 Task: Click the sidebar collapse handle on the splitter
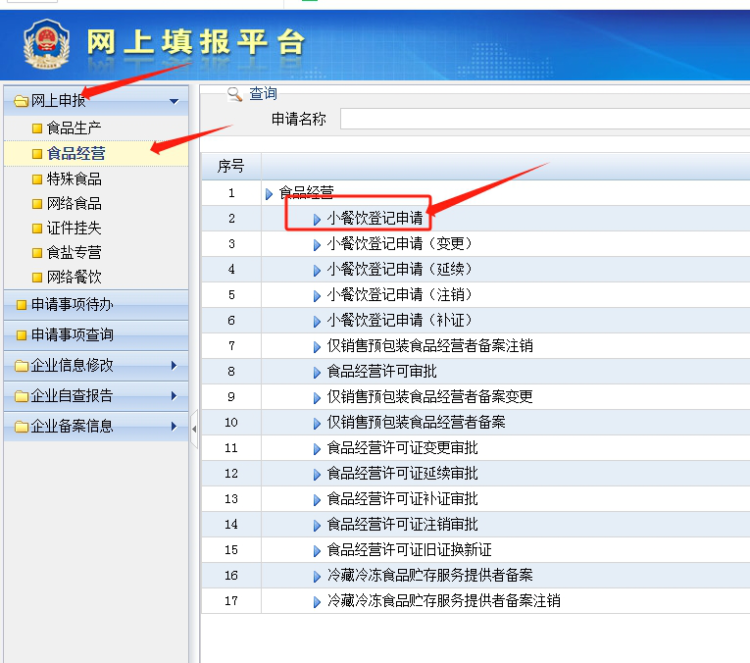pyautogui.click(x=194, y=429)
